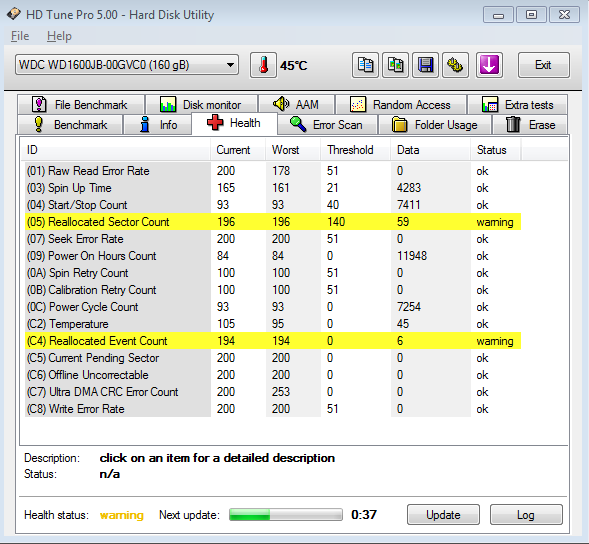The width and height of the screenshot is (589, 544).
Task: Open options with the tools icon
Action: pyautogui.click(x=455, y=65)
